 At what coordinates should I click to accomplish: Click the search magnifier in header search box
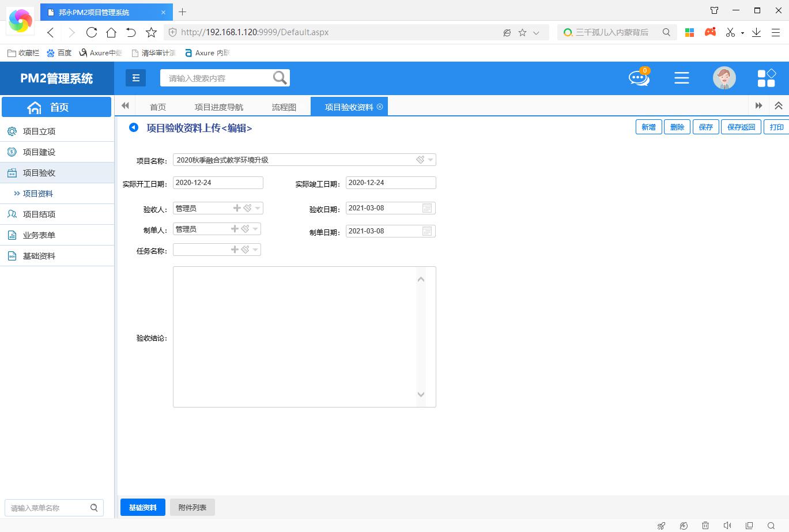[280, 78]
